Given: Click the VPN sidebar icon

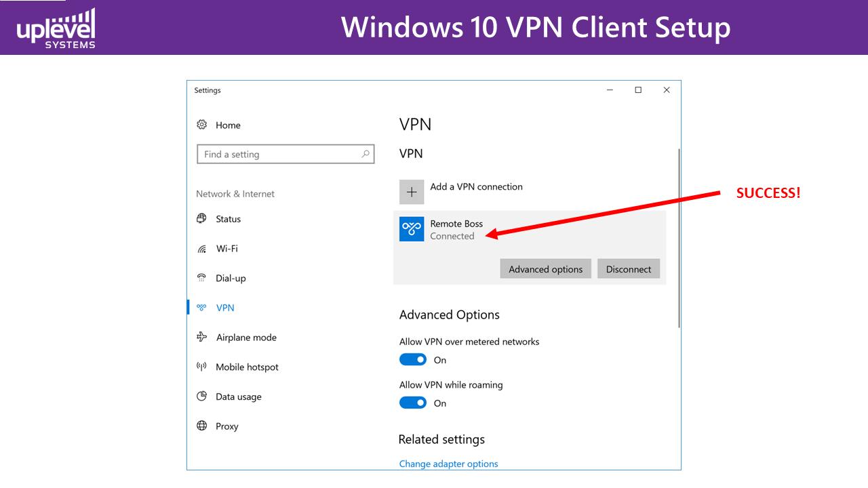Looking at the screenshot, I should (201, 308).
